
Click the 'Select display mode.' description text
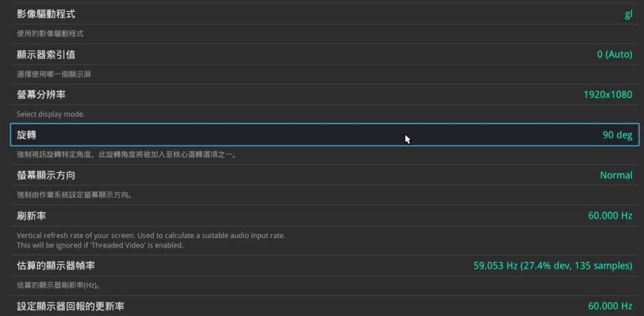(51, 114)
